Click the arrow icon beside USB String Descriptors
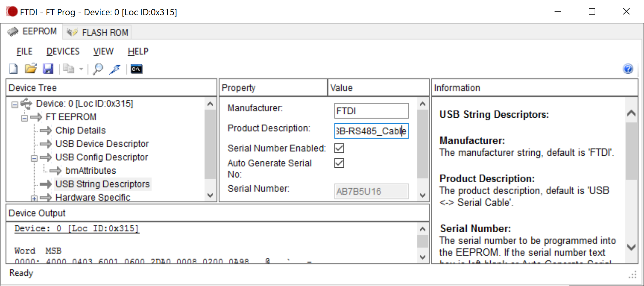This screenshot has width=644, height=286. [x=46, y=184]
